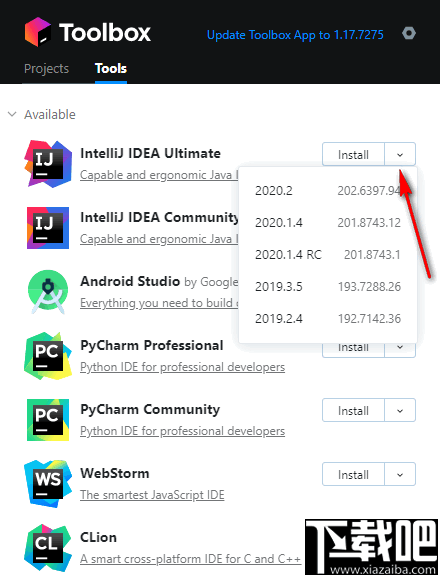This screenshot has height=575, width=440.
Task: Click the PyCharm Community title
Action: click(150, 409)
